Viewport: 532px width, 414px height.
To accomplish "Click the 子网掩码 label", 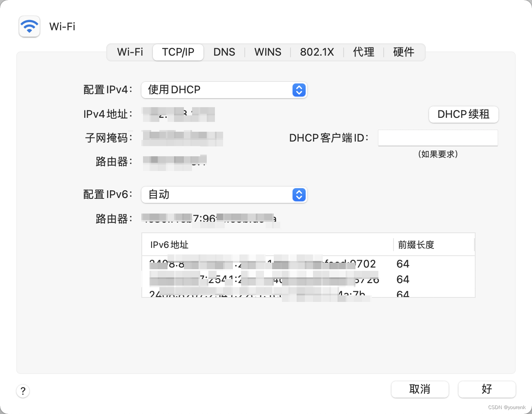I will point(109,138).
